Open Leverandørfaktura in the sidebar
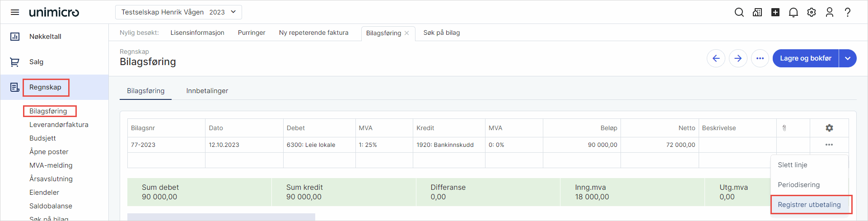 point(59,125)
